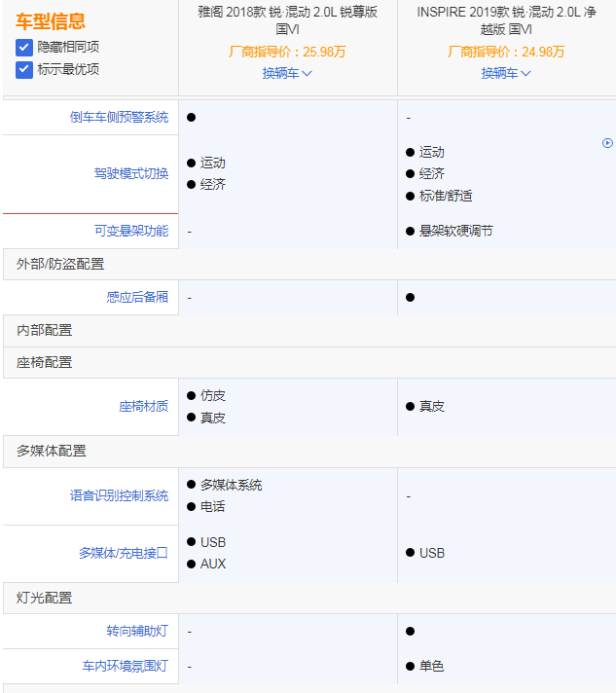Click the 座椅材质 feature link

[x=143, y=406]
